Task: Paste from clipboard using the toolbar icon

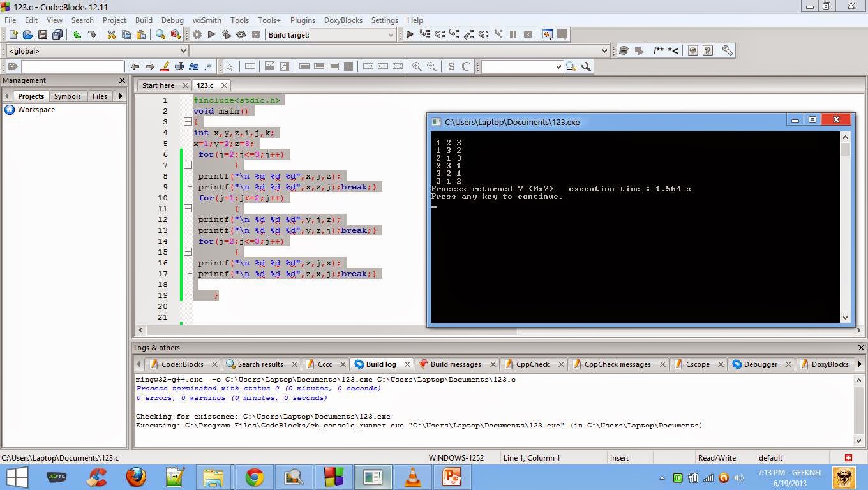Action: click(x=141, y=34)
